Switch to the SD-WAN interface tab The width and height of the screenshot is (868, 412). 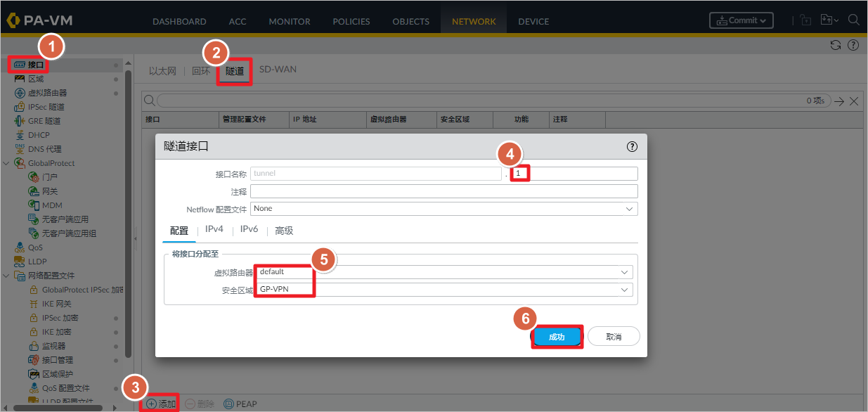278,70
